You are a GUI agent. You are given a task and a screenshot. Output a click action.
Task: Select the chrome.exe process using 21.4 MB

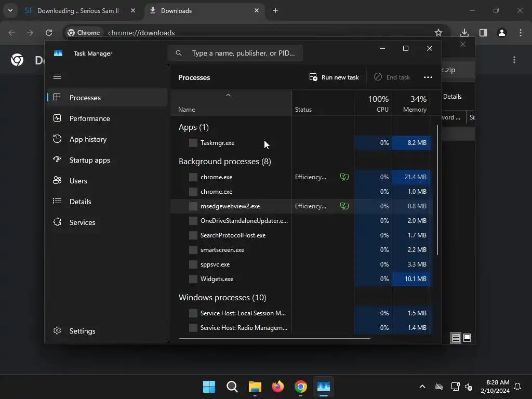(x=301, y=177)
